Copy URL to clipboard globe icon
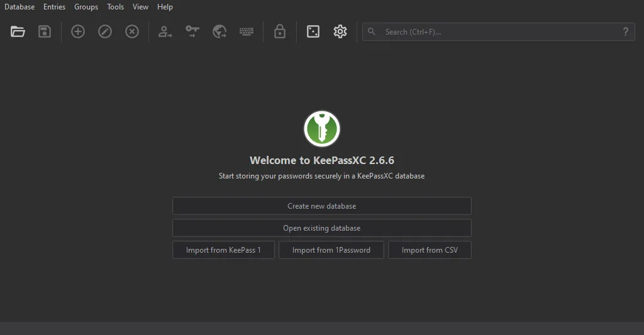The height and width of the screenshot is (335, 644). 219,31
